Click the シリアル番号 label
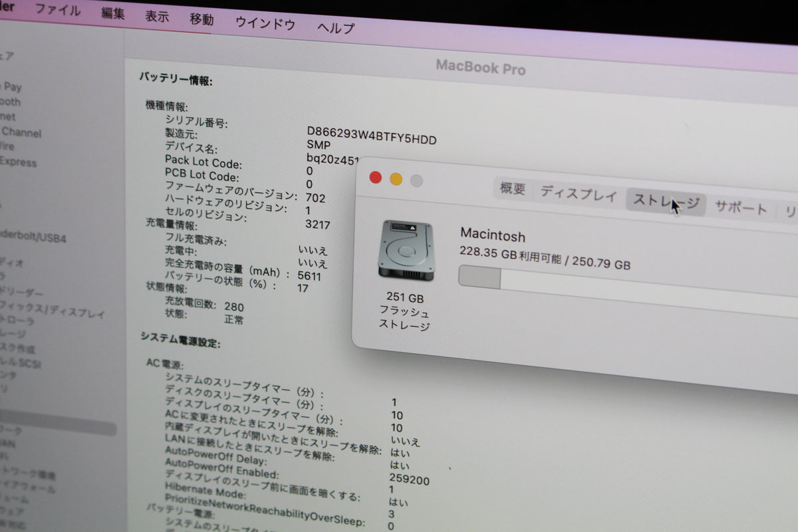The image size is (798, 532). point(196,122)
